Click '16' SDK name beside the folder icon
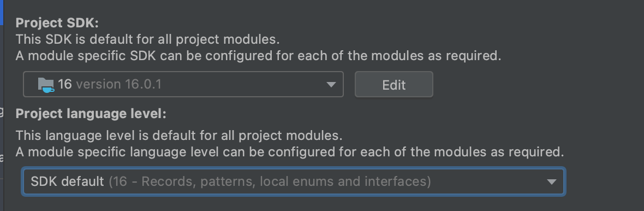 coord(65,84)
